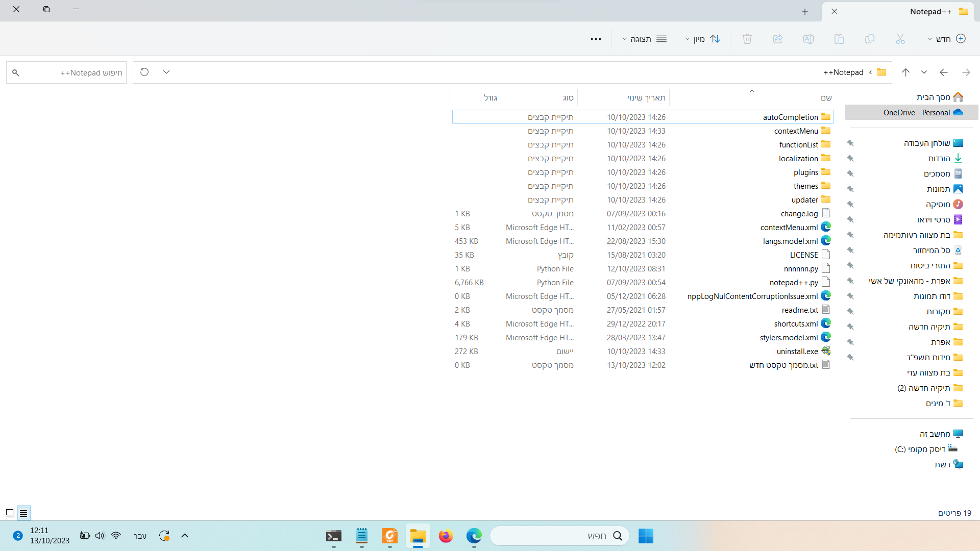Click the Refresh icon next to address bar
The width and height of the screenshot is (980, 551).
pos(144,72)
